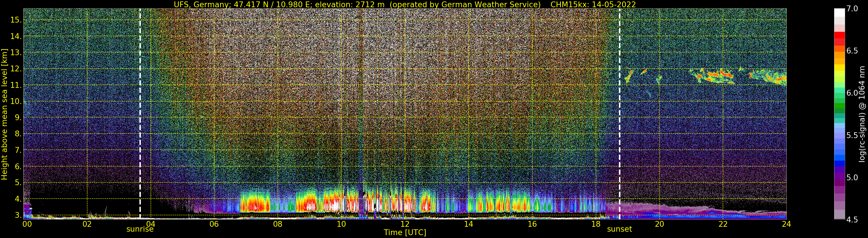Select height axis tick '13.' km
Image resolution: width=868 pixels, height=238 pixels.
16,53
